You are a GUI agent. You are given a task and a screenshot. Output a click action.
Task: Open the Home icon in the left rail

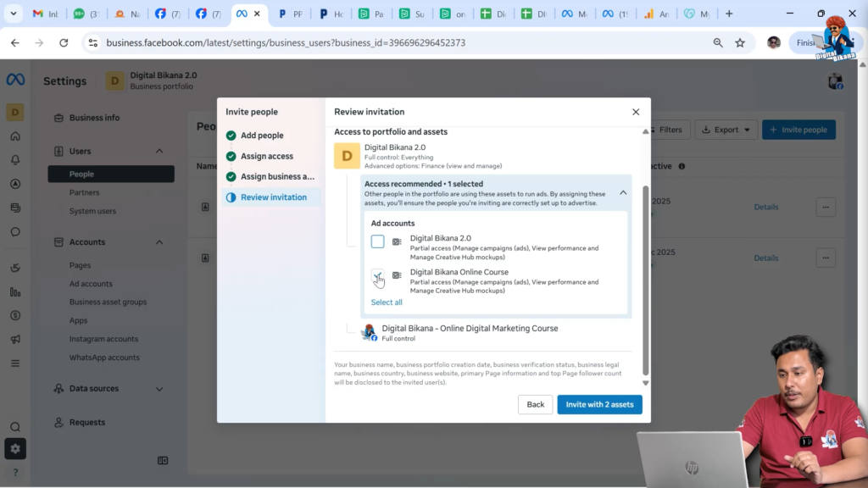coord(17,135)
